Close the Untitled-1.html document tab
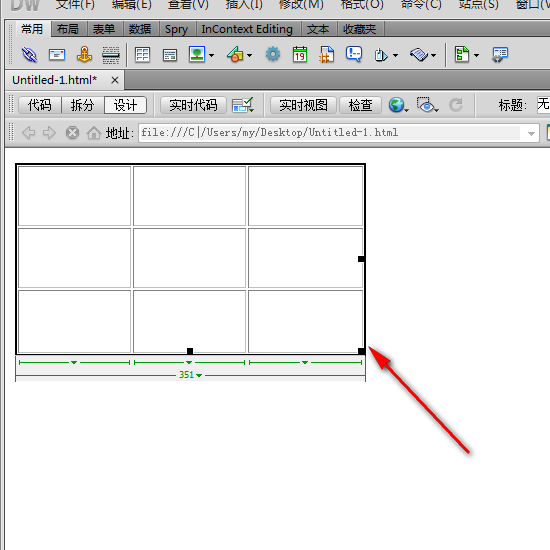This screenshot has height=550, width=550. pos(114,80)
